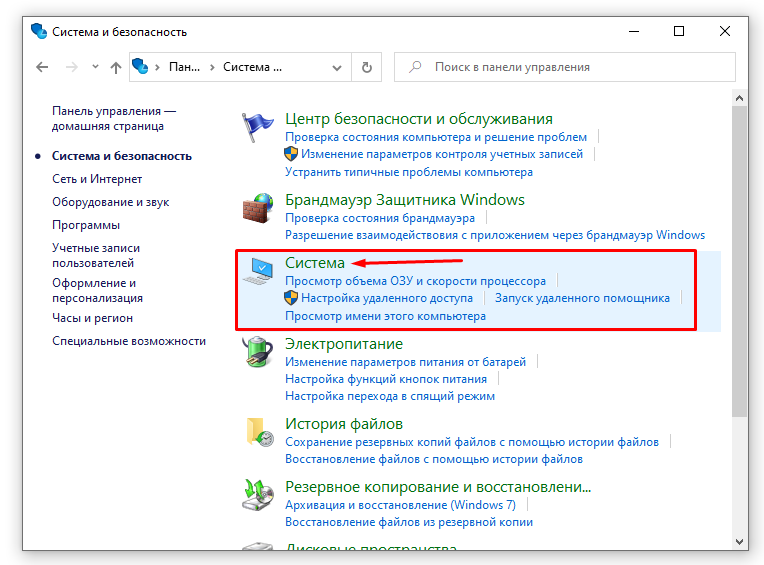Open Брандмауэр Защитника Windows heading
764x565 pixels.
point(404,200)
